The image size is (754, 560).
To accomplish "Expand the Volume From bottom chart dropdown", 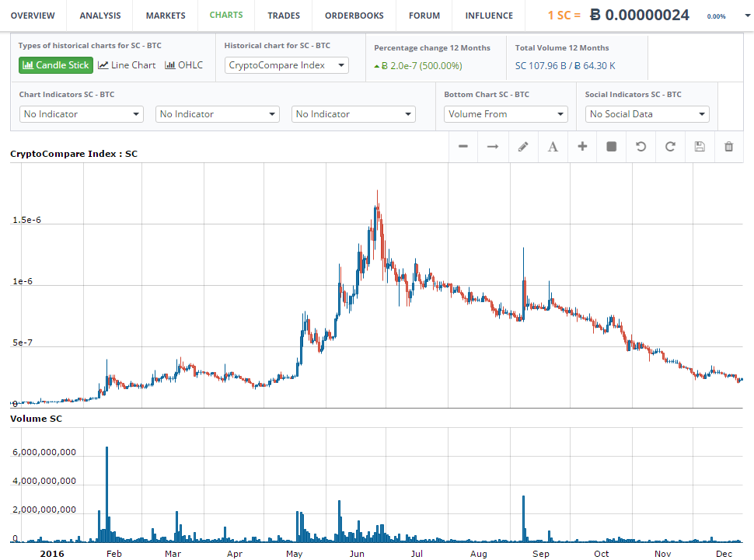I will (506, 114).
